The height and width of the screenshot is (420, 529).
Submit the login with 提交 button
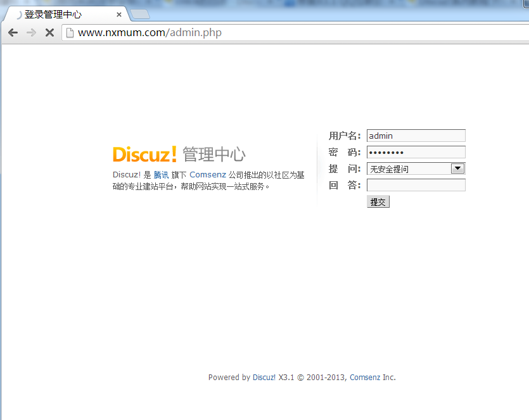point(378,201)
